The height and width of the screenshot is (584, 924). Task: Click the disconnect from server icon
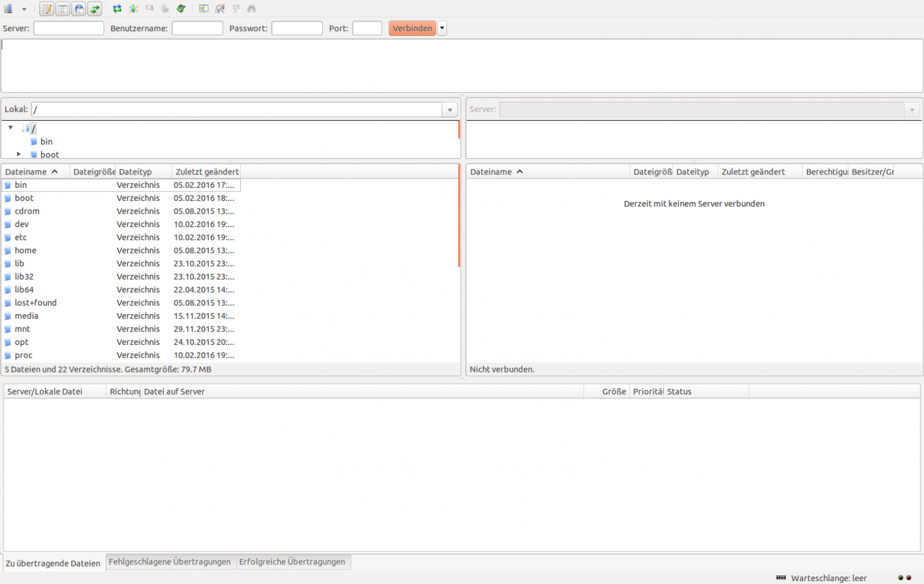(165, 9)
